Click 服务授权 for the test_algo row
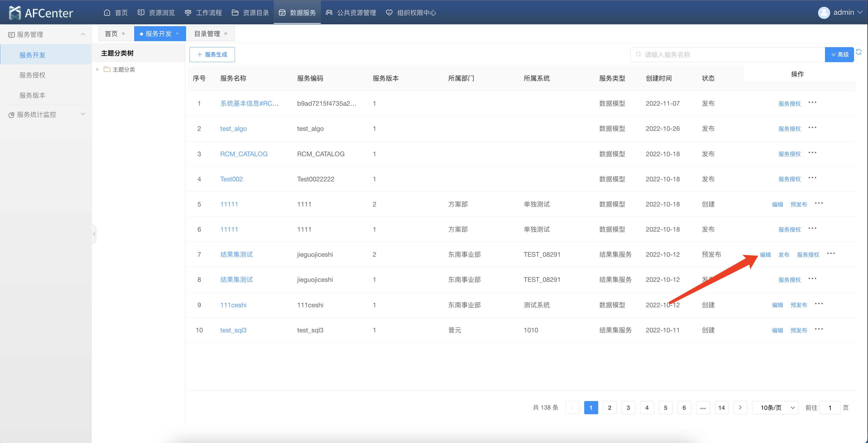The image size is (868, 443). point(789,128)
